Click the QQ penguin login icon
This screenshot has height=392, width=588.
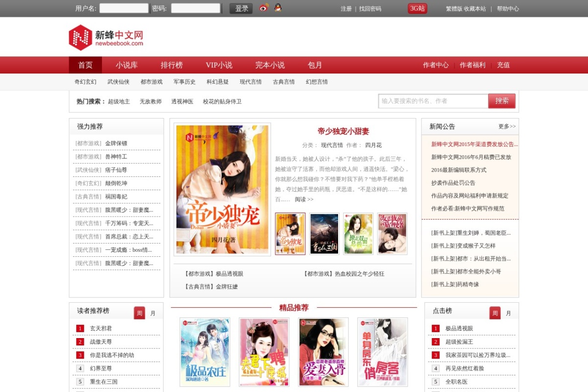point(278,8)
